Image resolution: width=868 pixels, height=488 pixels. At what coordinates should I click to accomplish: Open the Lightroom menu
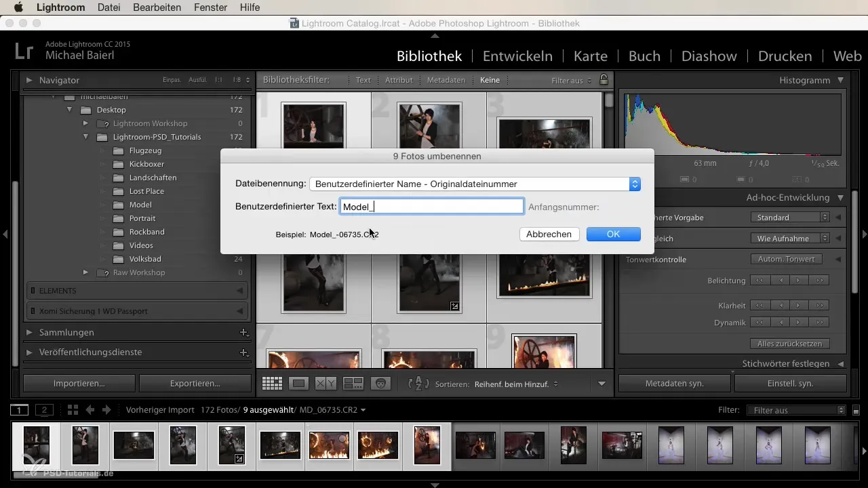tap(60, 7)
